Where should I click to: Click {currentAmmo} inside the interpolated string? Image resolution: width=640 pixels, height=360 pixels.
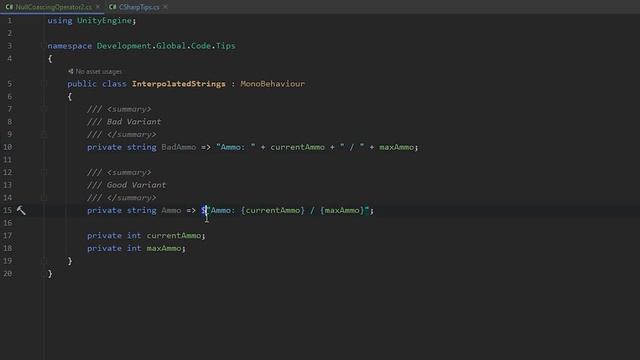[x=273, y=210]
